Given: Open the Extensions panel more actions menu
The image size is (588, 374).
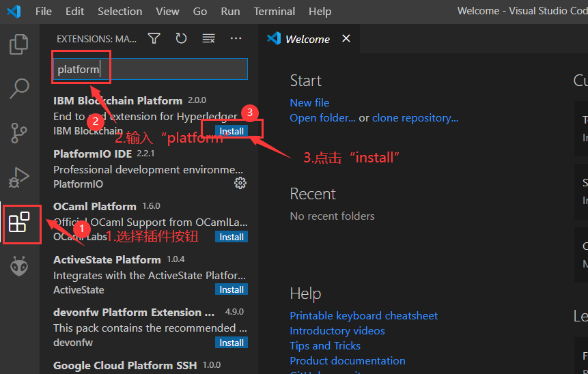Looking at the screenshot, I should coord(236,38).
